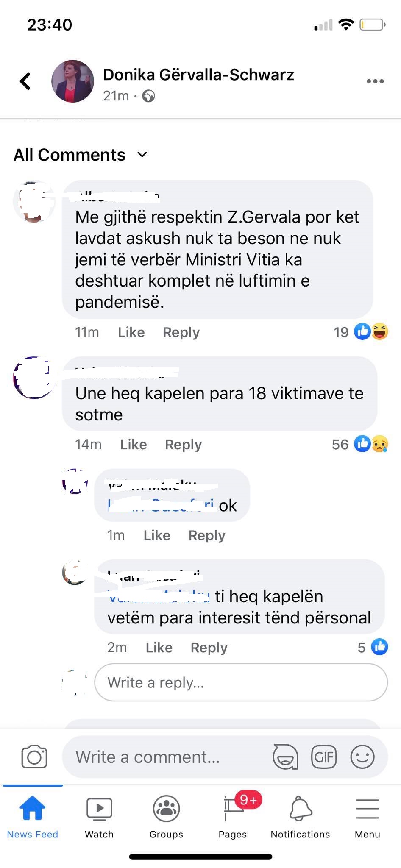401x868 pixels.
Task: Reply to the 11m old comment
Action: click(x=181, y=332)
